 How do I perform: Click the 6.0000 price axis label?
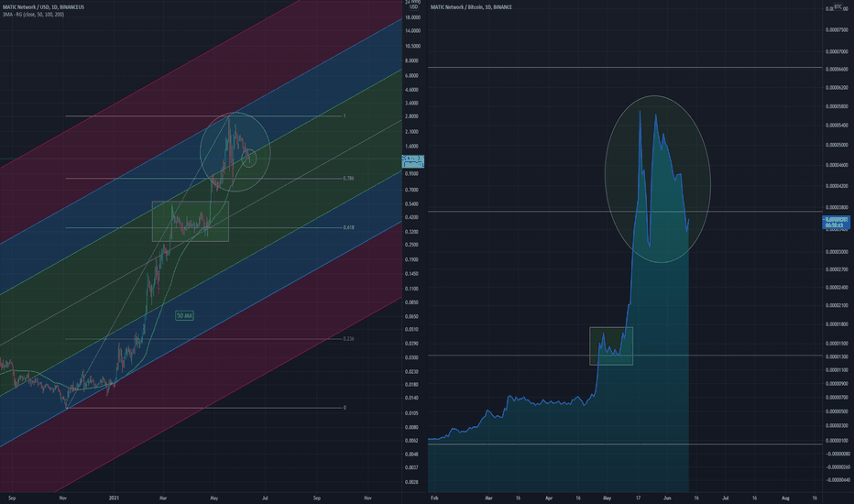coord(412,76)
